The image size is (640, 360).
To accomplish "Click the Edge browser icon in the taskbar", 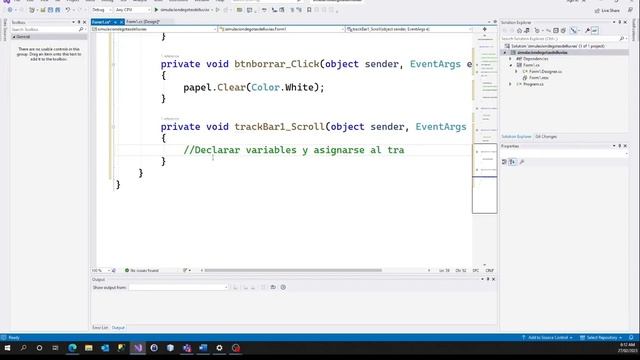I will click(72, 348).
